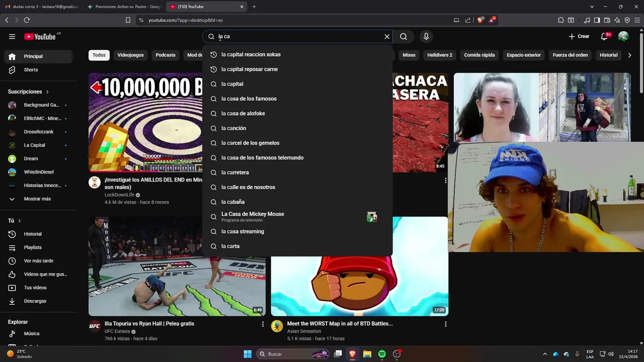This screenshot has height=362, width=644.
Task: Open Shorts from the sidebar
Action: point(38,70)
